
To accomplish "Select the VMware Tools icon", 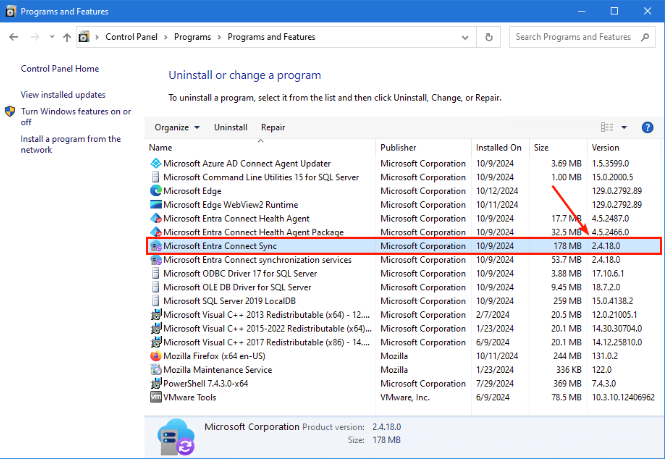I will point(156,397).
